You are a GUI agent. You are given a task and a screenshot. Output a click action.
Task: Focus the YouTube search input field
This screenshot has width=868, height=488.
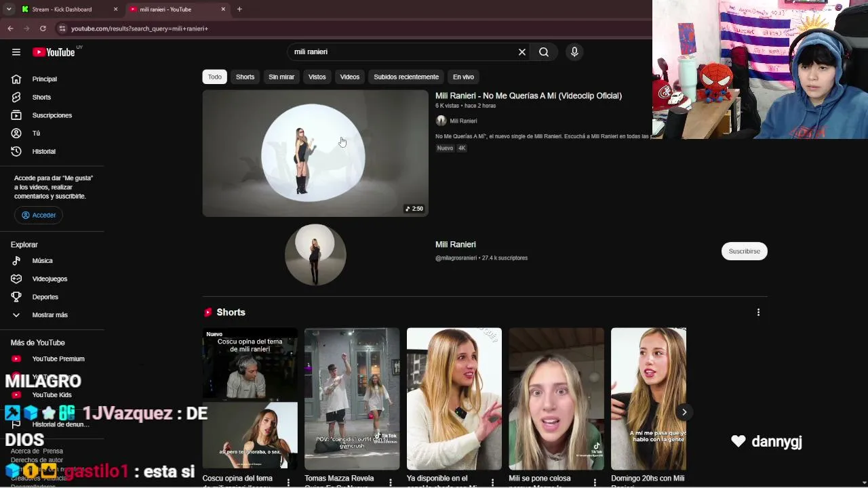click(x=403, y=52)
